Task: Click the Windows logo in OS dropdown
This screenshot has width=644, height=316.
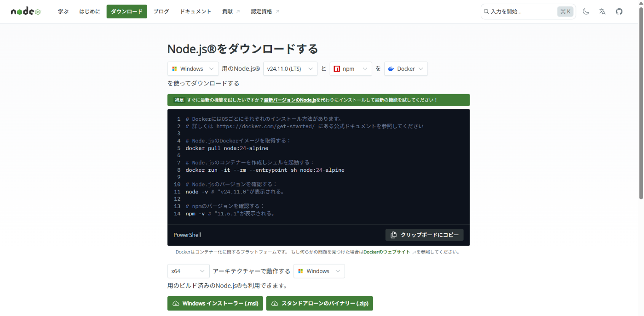Action: (175, 69)
